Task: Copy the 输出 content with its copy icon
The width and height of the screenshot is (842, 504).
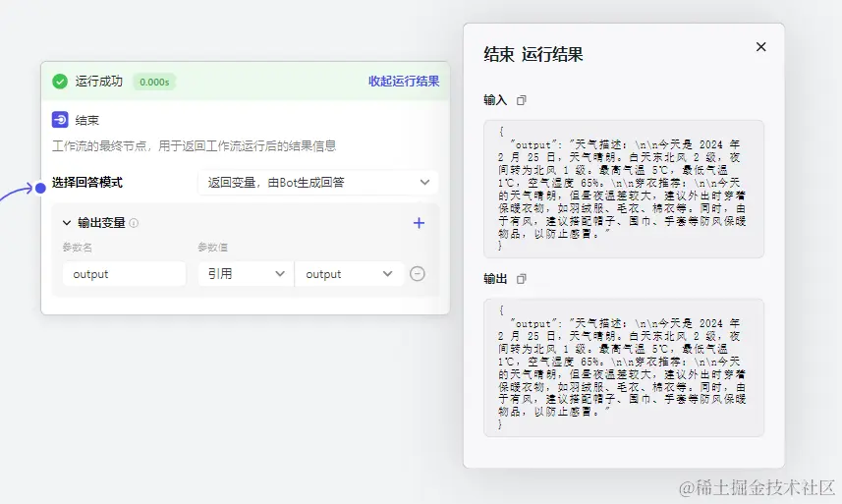Action: [x=521, y=279]
